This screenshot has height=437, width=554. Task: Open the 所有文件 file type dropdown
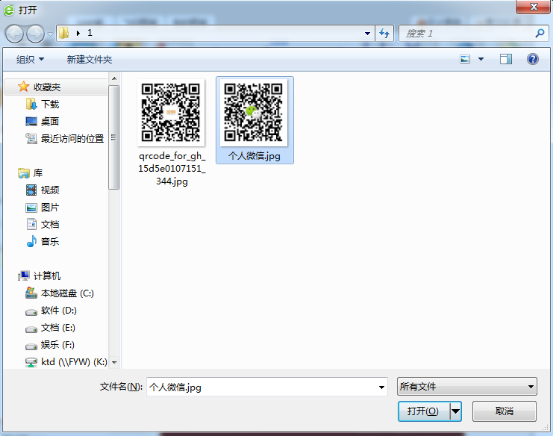[467, 386]
